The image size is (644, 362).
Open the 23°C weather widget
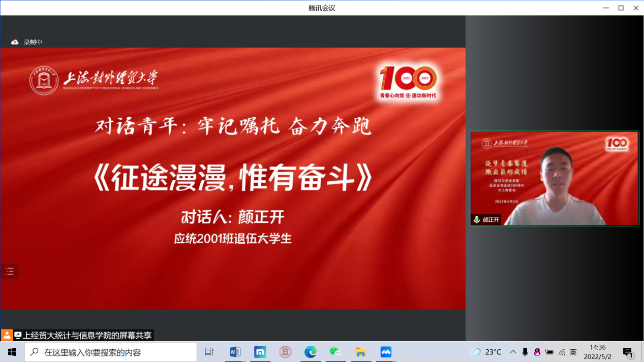(486, 352)
